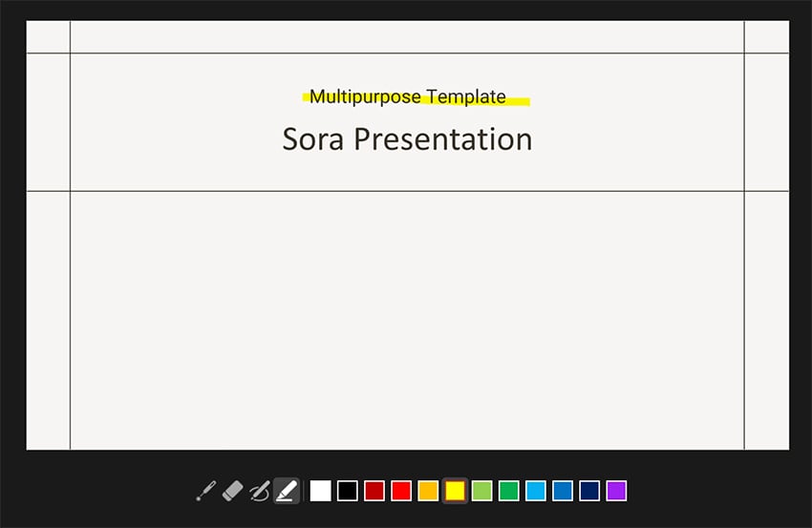This screenshot has height=528, width=812.
Task: Select the yellow color swatch
Action: coord(456,491)
